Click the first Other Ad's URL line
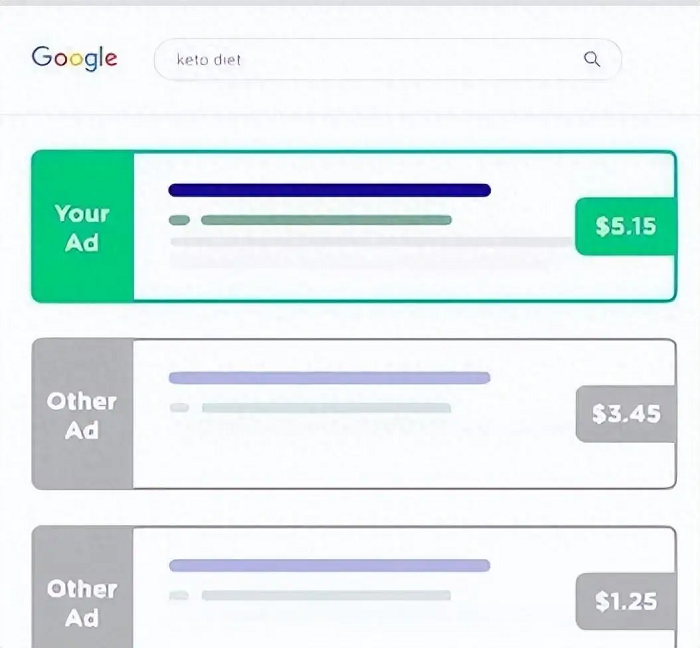The image size is (700, 648). click(326, 407)
